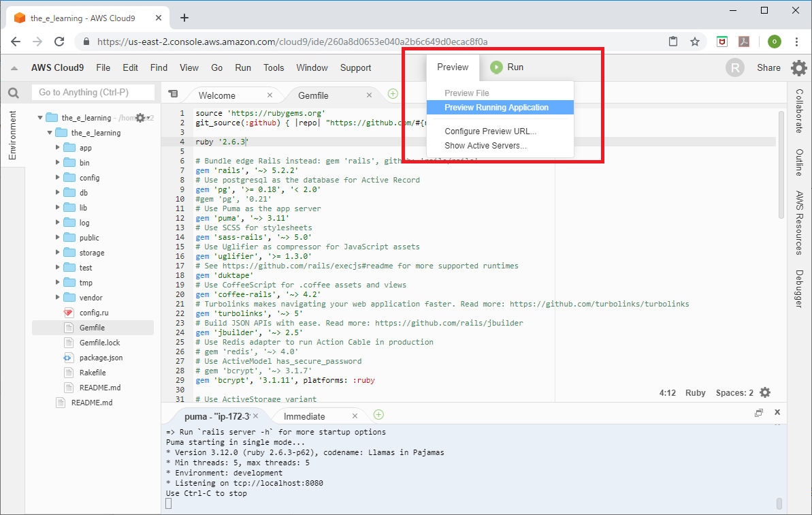Expand the vendor folder
The width and height of the screenshot is (812, 515).
57,298
